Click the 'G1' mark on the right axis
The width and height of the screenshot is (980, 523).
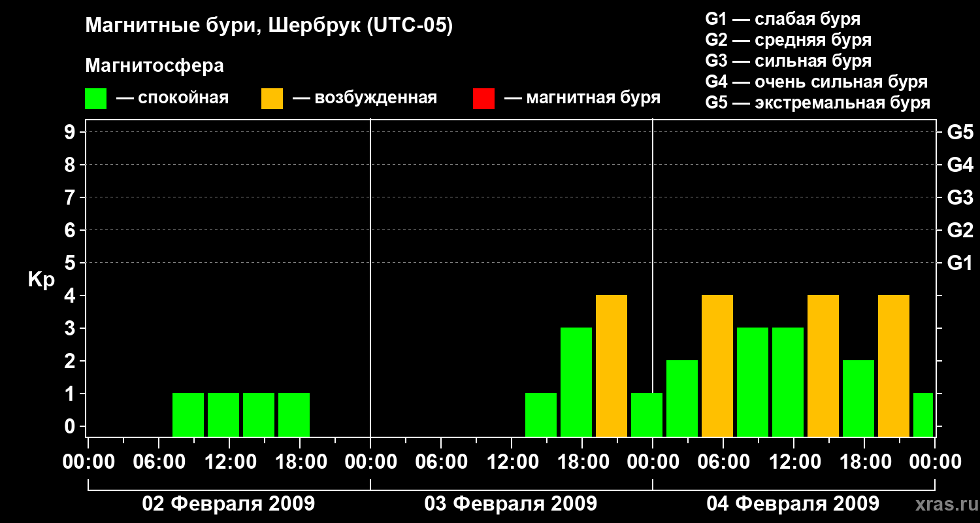point(960,263)
